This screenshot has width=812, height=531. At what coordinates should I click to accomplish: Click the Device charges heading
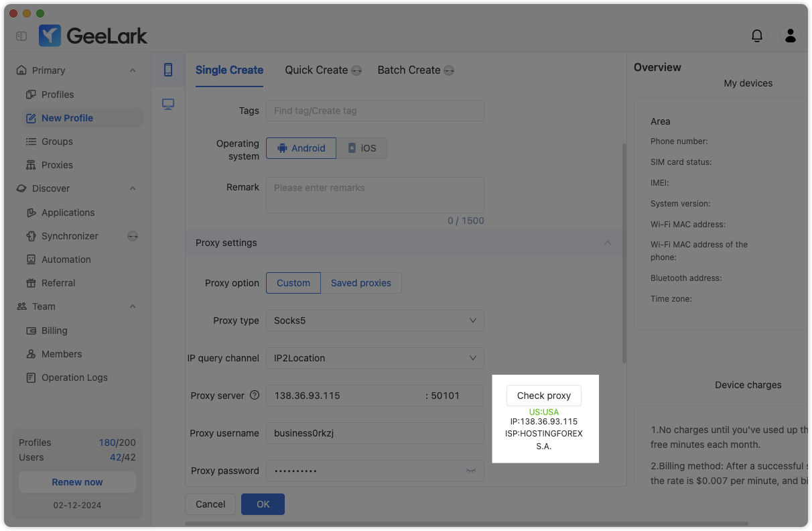(x=748, y=385)
